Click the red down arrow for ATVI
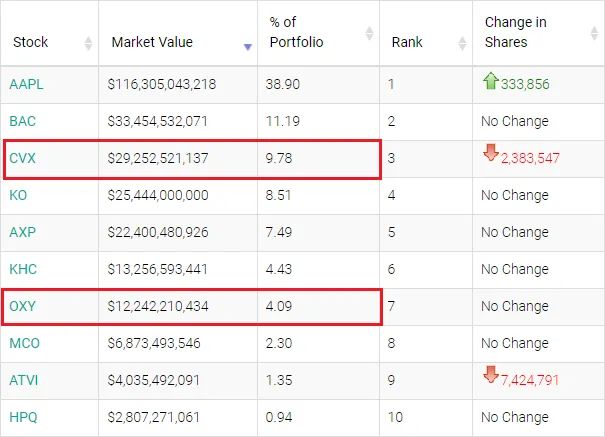 tap(490, 378)
